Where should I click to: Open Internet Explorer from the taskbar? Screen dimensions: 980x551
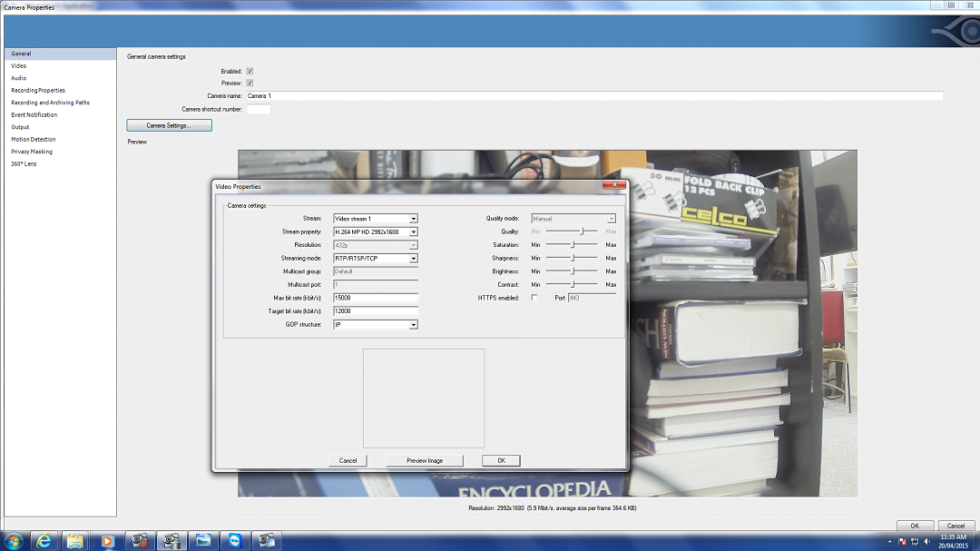[44, 540]
